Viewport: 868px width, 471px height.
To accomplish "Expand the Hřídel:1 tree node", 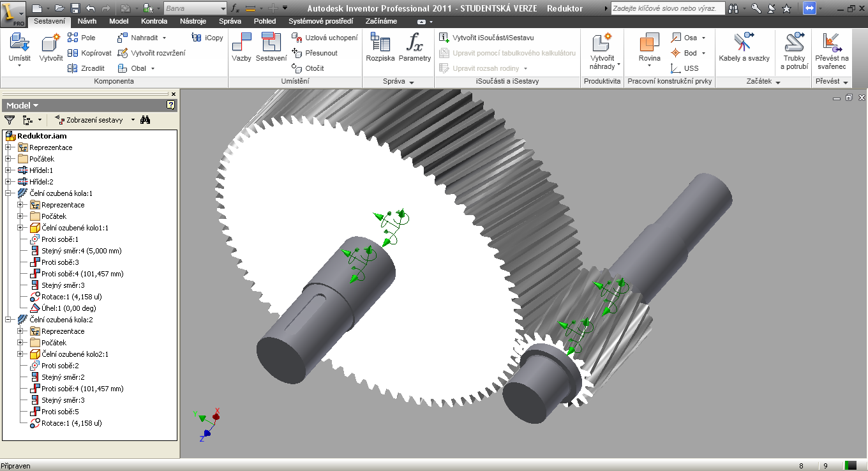I will [x=8, y=170].
